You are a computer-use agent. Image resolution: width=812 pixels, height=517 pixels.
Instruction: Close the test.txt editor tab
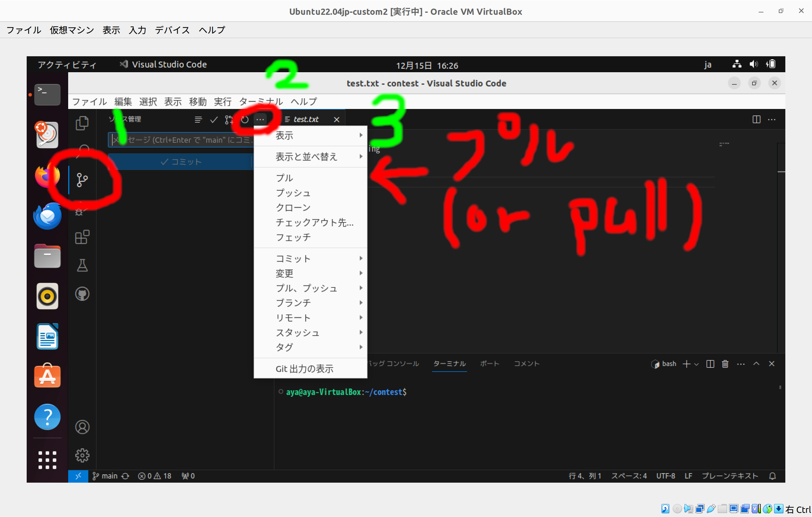pyautogui.click(x=337, y=120)
